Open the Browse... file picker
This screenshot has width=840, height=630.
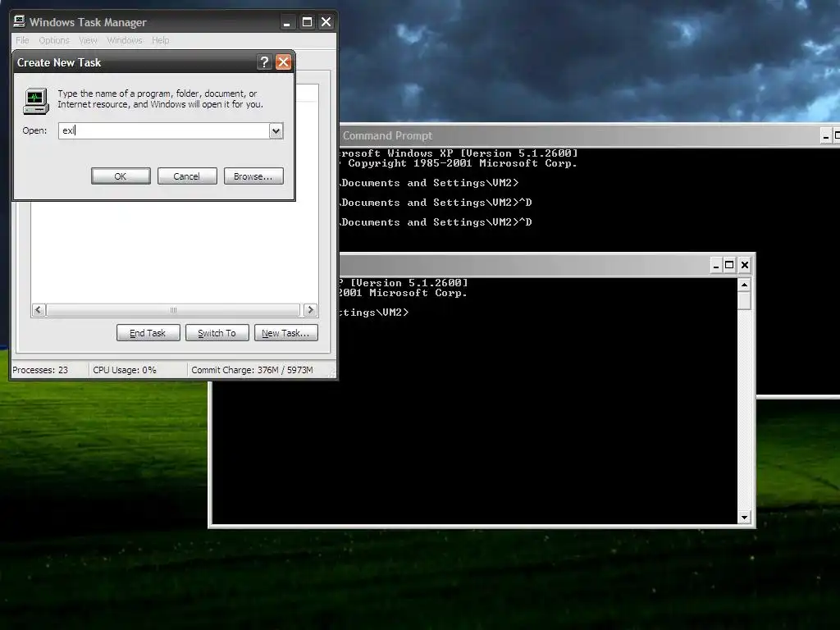[x=253, y=176]
